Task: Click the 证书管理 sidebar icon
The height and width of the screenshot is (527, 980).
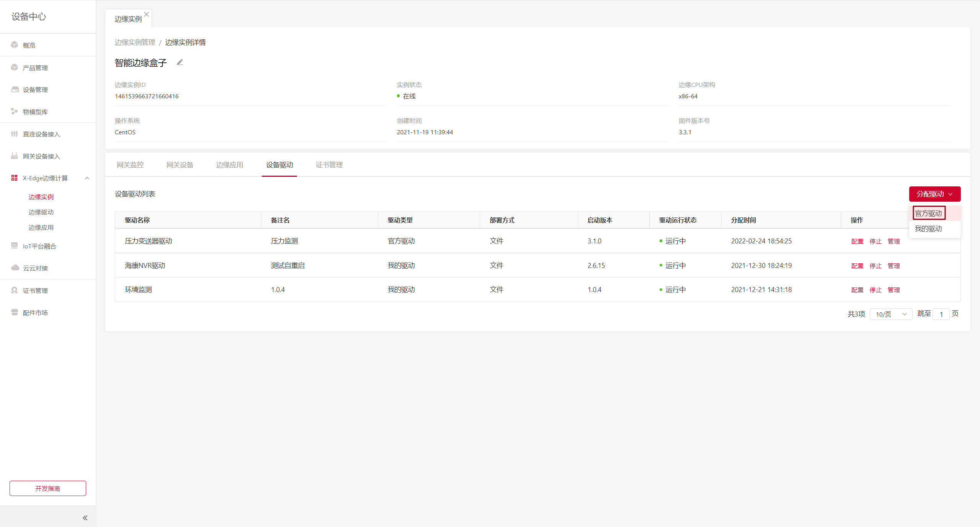Action: pos(15,290)
